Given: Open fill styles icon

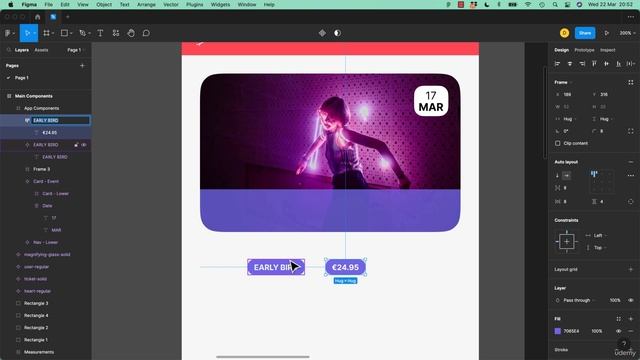Looking at the screenshot, I should (619, 319).
